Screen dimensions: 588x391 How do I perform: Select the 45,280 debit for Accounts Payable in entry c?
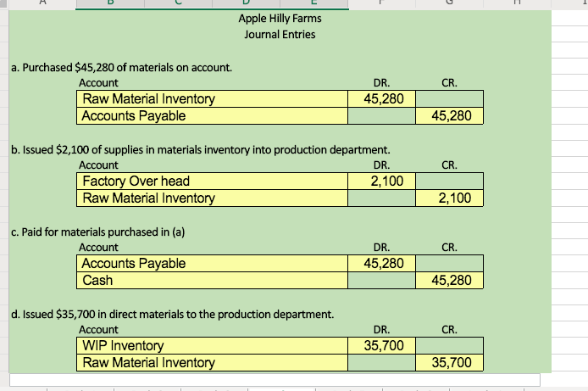[382, 263]
